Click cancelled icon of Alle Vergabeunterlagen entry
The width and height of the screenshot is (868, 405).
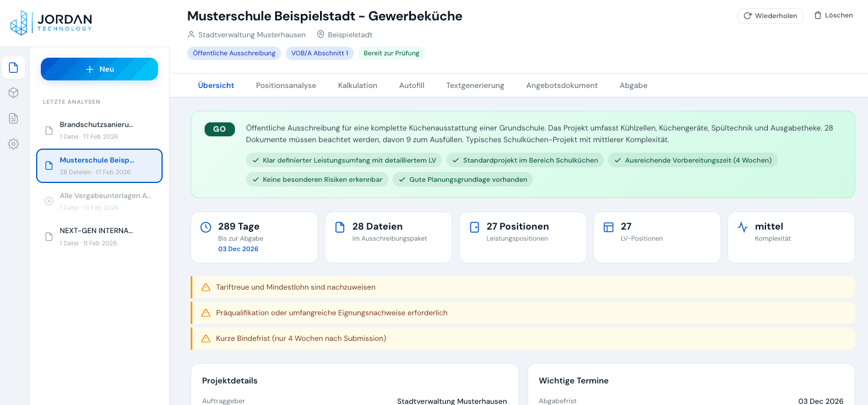pyautogui.click(x=49, y=201)
